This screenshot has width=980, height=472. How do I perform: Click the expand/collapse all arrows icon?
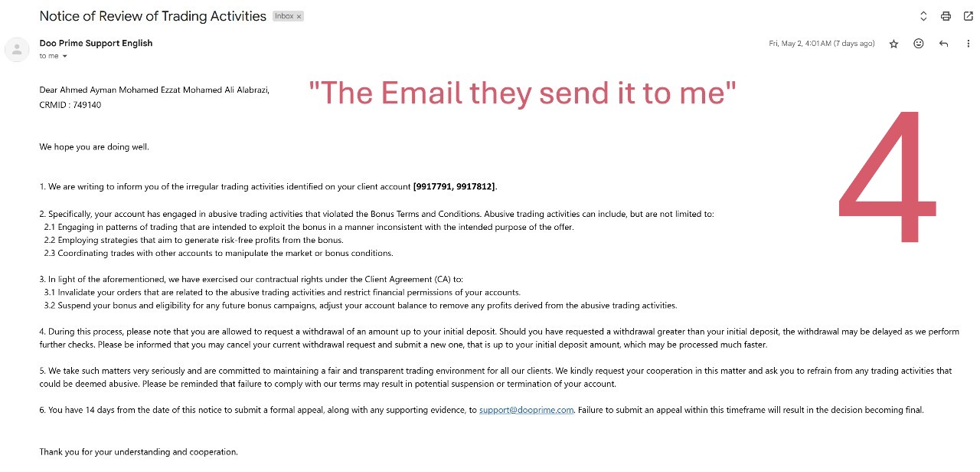[x=923, y=16]
